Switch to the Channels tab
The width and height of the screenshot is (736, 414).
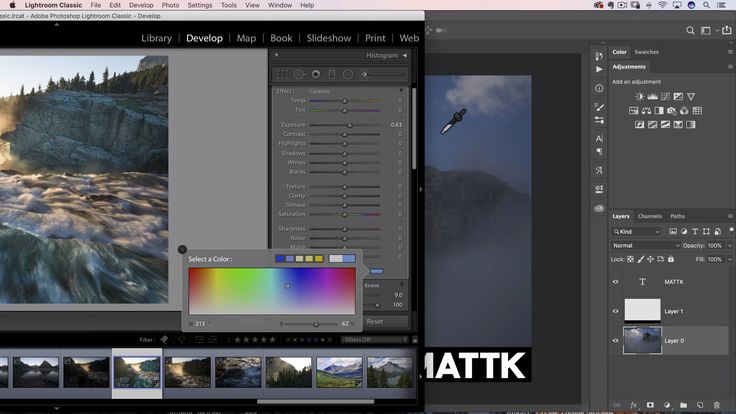(650, 216)
